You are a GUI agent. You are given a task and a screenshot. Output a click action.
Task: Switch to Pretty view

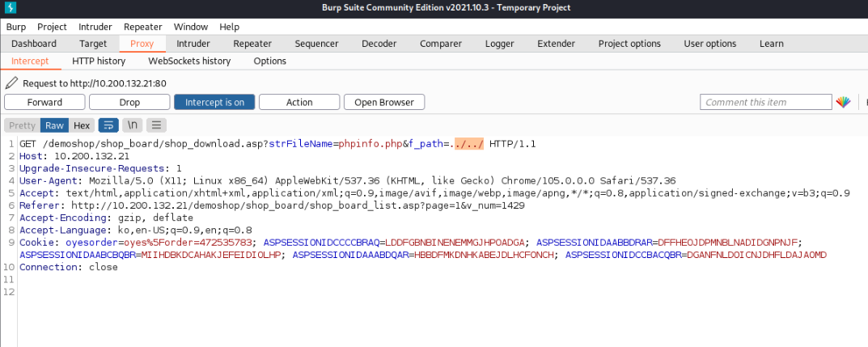(22, 125)
